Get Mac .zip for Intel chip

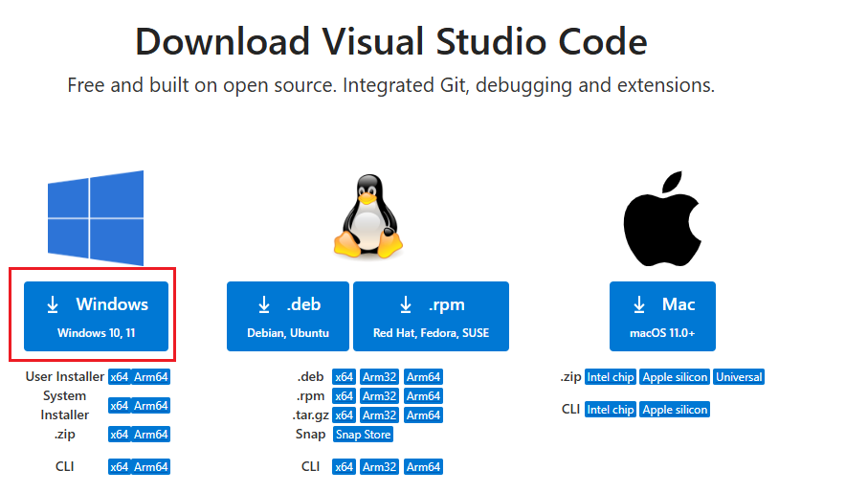point(611,376)
